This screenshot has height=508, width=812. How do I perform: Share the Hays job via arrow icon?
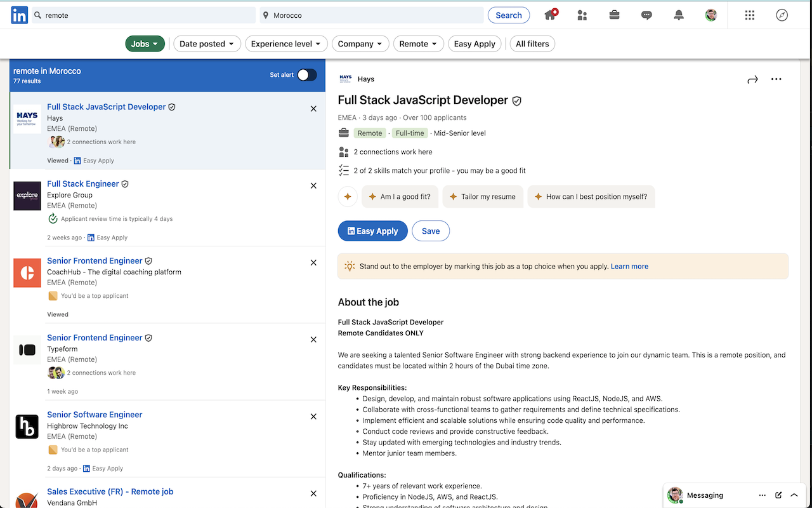pos(752,79)
